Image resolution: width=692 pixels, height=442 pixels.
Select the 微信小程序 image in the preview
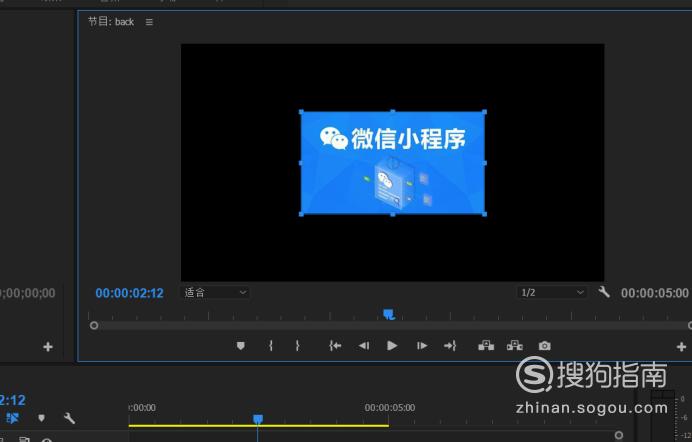[393, 163]
